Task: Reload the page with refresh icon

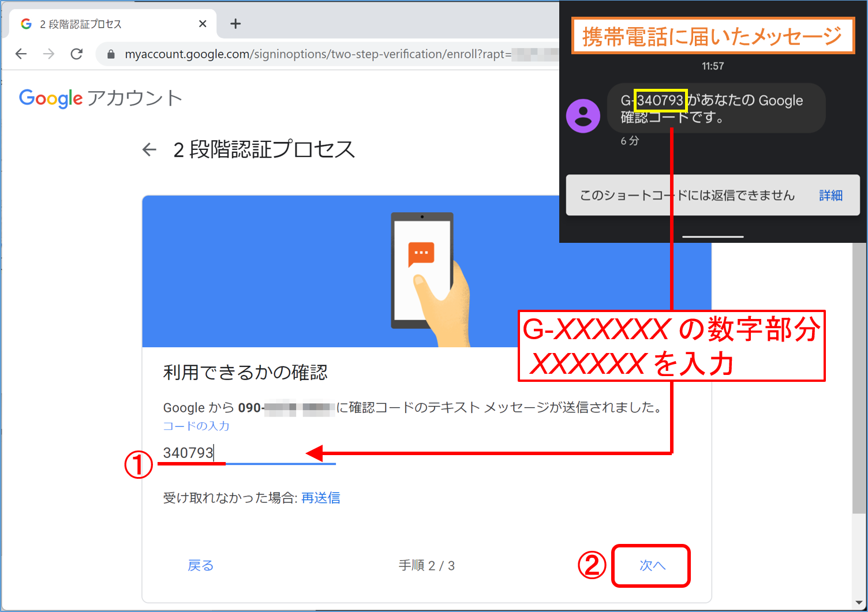Action: click(x=76, y=54)
